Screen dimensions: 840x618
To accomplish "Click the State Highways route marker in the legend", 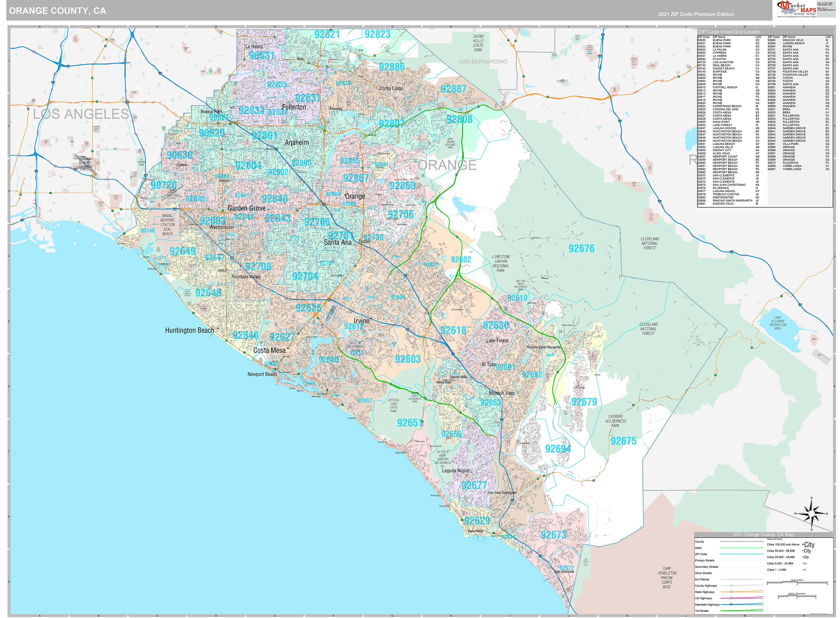I will [x=731, y=592].
